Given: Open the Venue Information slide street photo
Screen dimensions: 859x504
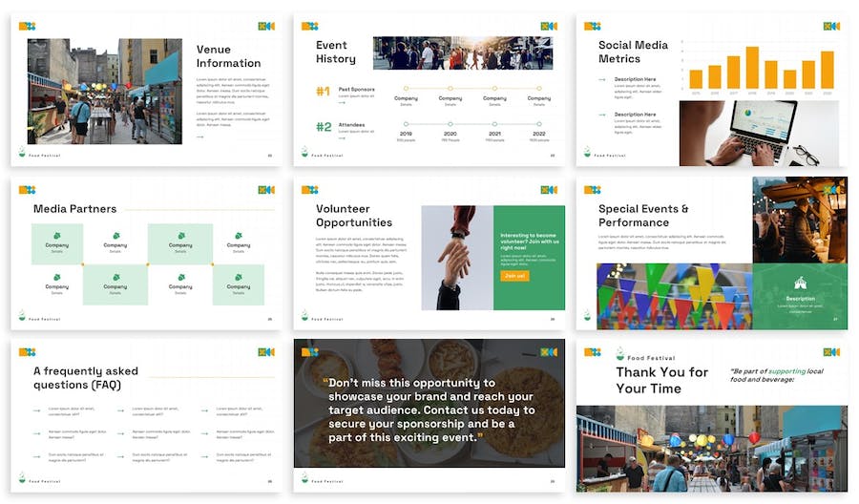Looking at the screenshot, I should pyautogui.click(x=104, y=92).
